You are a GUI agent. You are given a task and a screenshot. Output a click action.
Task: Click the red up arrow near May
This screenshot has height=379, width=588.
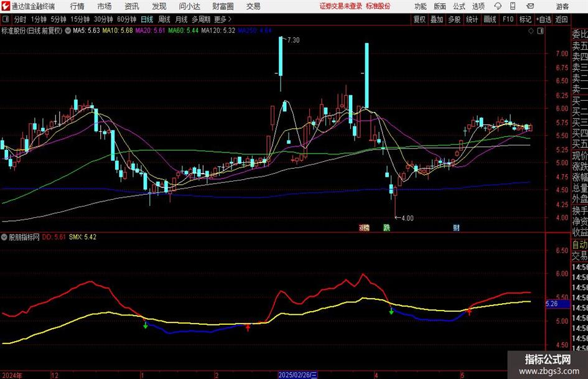(469, 312)
